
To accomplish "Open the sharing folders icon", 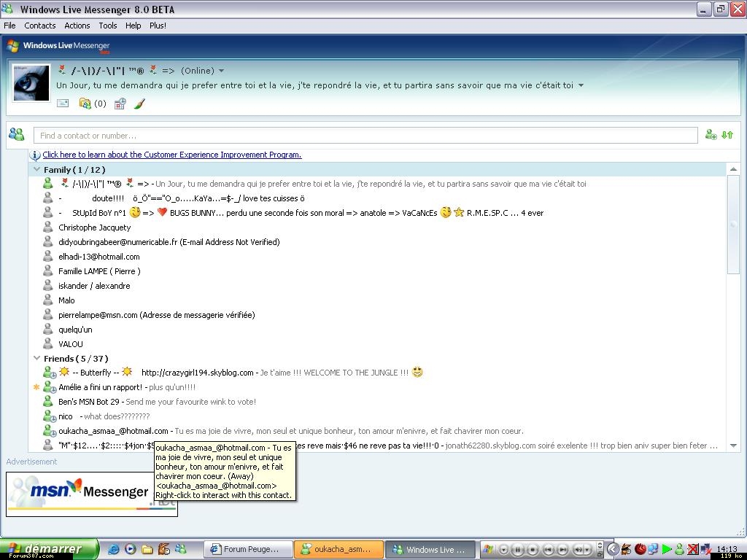I will tap(85, 104).
